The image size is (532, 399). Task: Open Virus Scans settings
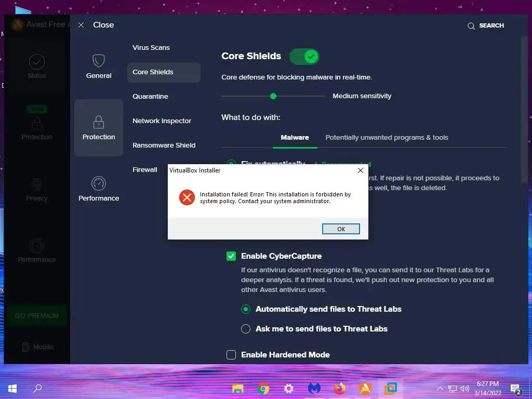pos(151,47)
